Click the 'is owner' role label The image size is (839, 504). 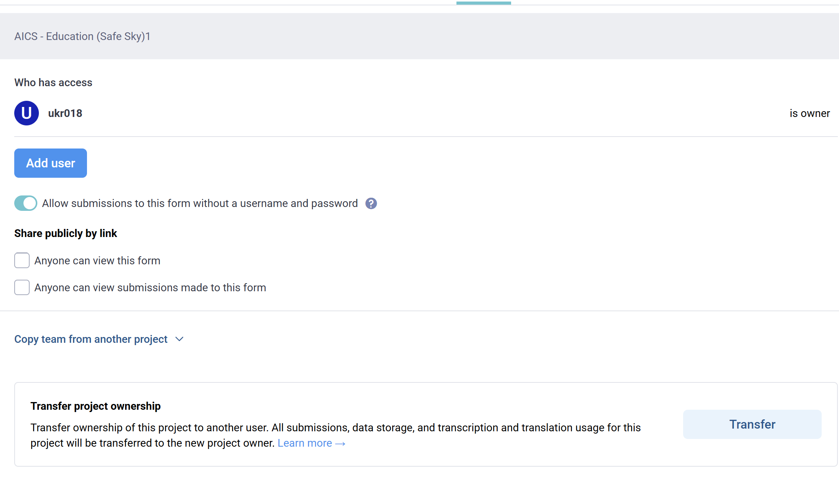[810, 113]
